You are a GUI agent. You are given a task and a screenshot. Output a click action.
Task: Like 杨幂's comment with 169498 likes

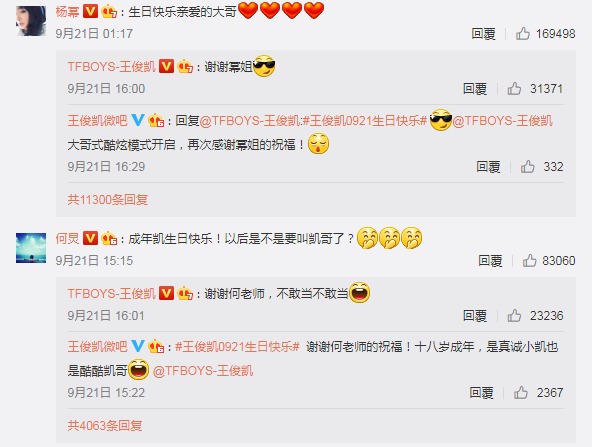[x=523, y=34]
